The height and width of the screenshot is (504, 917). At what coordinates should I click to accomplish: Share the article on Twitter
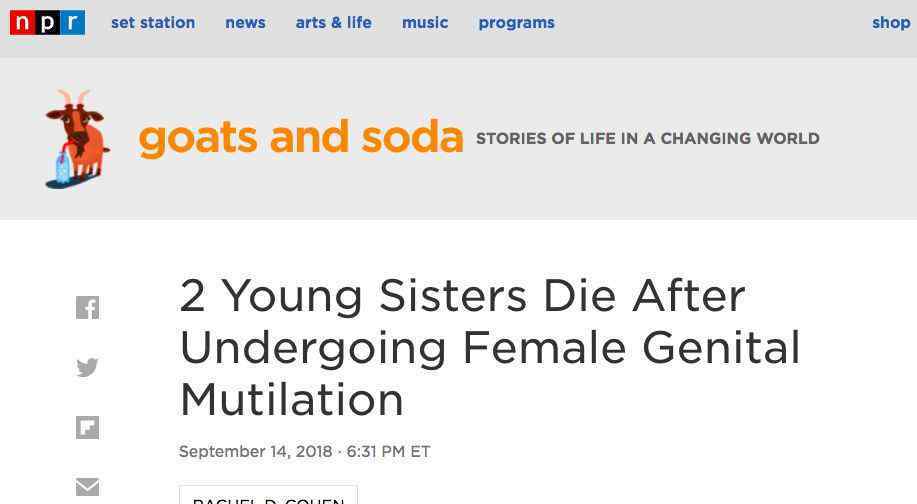88,367
